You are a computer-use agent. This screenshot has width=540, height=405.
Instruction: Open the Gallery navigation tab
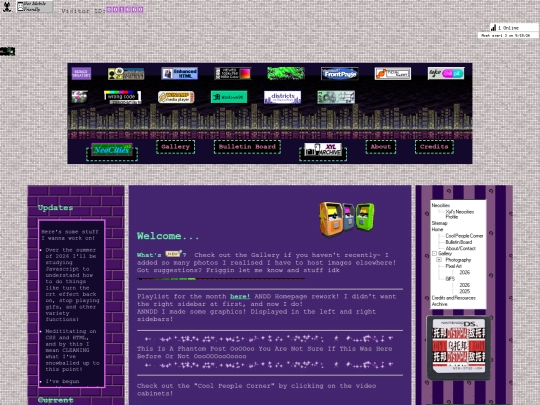click(x=175, y=147)
